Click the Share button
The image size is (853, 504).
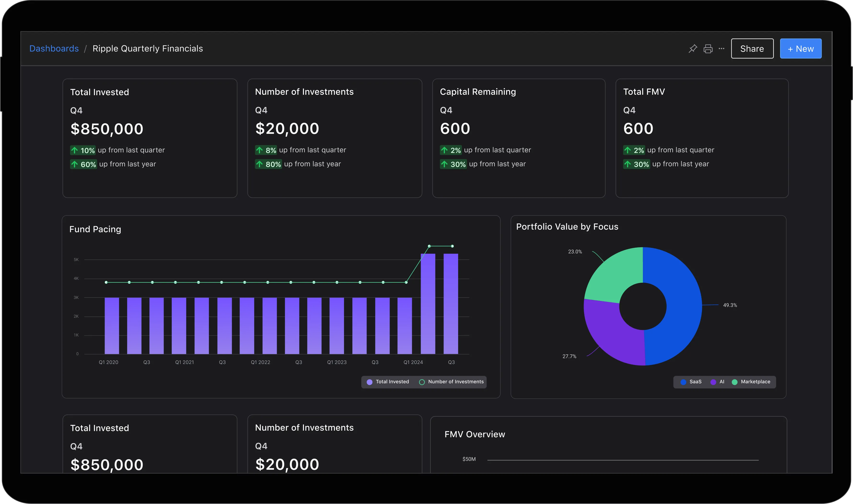click(x=752, y=49)
